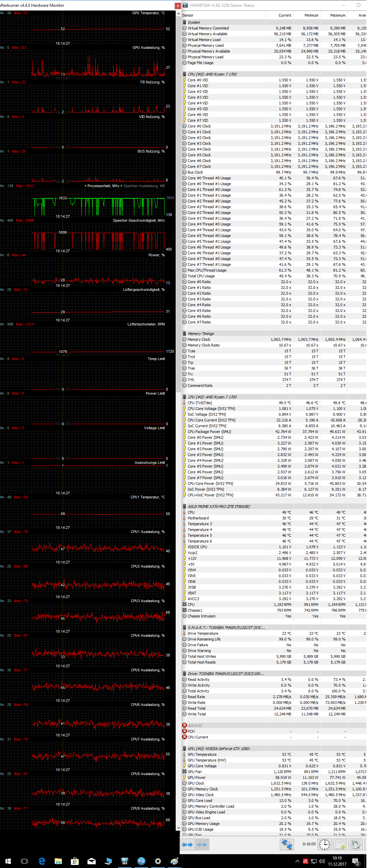
Task: Click the Prozessortakt, MHz graph legend in Afterburner
Action: pos(102,186)
